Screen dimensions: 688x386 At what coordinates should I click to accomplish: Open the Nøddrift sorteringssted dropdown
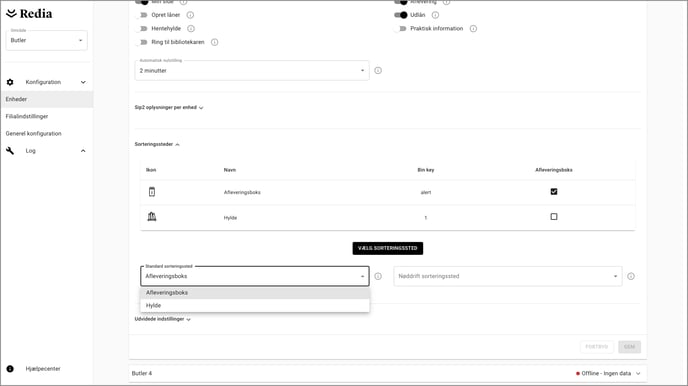click(x=508, y=276)
